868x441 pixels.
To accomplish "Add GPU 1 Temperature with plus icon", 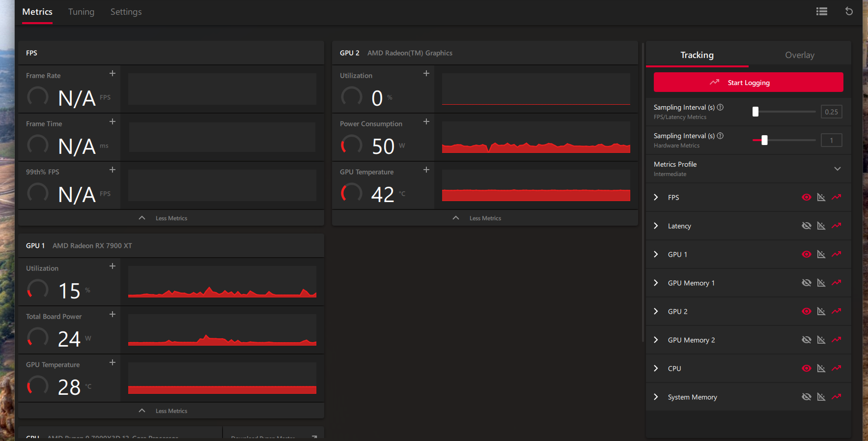I will point(112,362).
